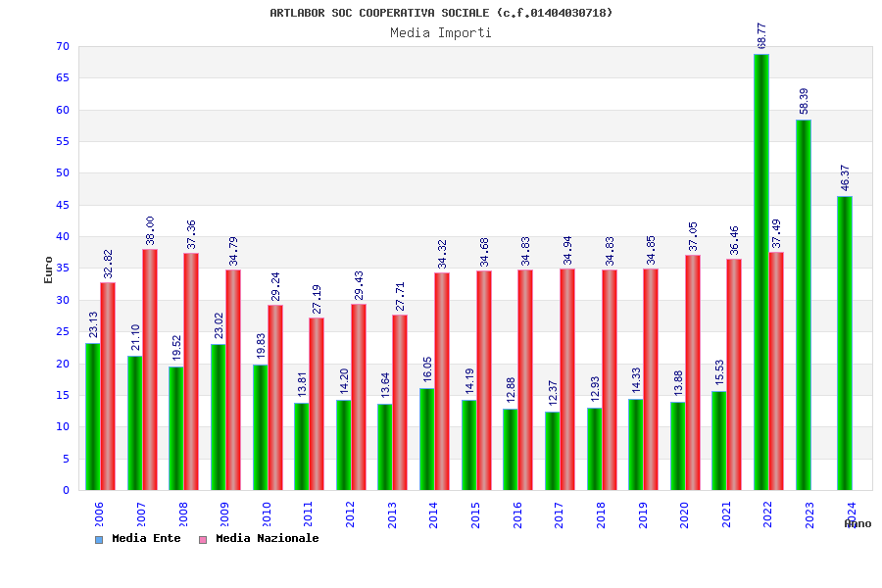882x588 pixels.
Task: Select the green 2022 bar labeled 68.77
Action: pos(761,272)
